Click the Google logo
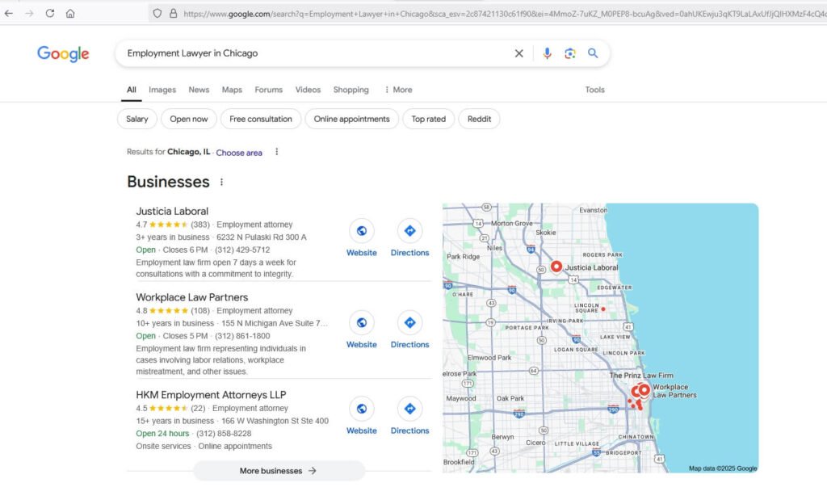This screenshot has width=827, height=504. 63,53
